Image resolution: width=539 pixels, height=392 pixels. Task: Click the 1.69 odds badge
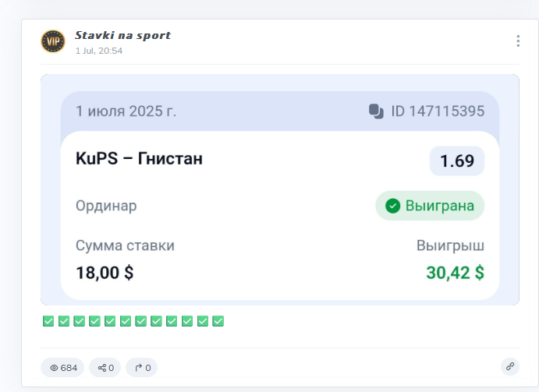456,161
